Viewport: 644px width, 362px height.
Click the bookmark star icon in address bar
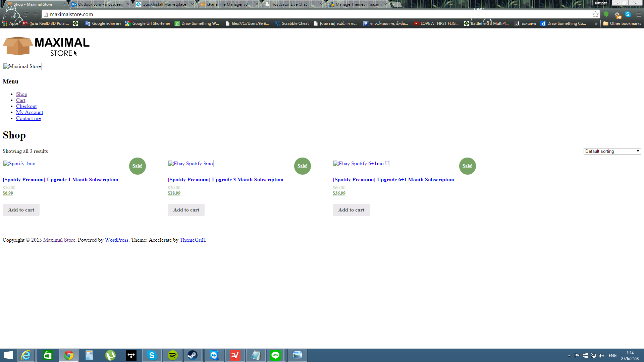click(x=595, y=14)
